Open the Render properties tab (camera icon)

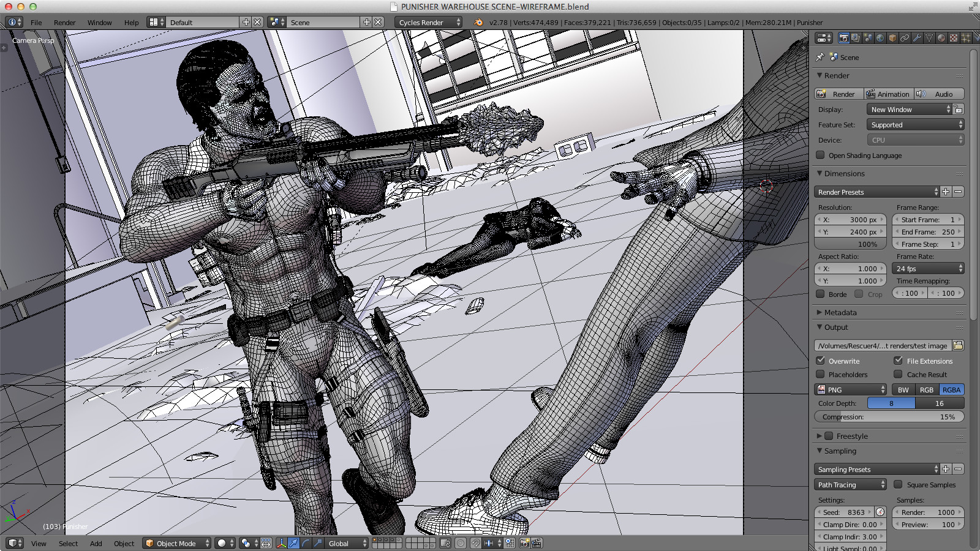click(843, 38)
